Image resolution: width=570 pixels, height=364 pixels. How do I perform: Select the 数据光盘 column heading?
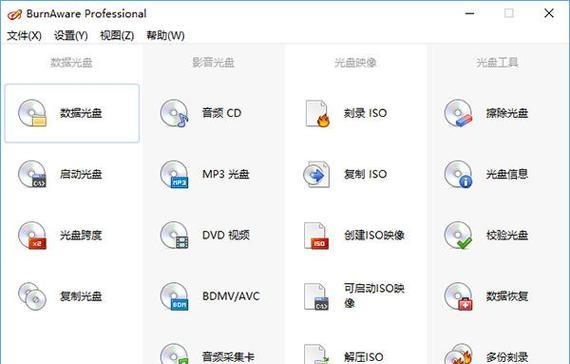(71, 63)
